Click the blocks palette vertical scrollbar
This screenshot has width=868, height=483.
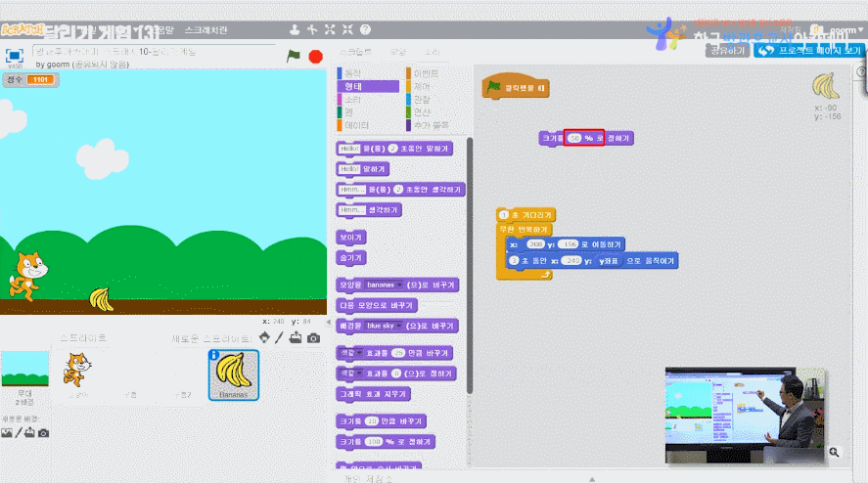click(470, 266)
